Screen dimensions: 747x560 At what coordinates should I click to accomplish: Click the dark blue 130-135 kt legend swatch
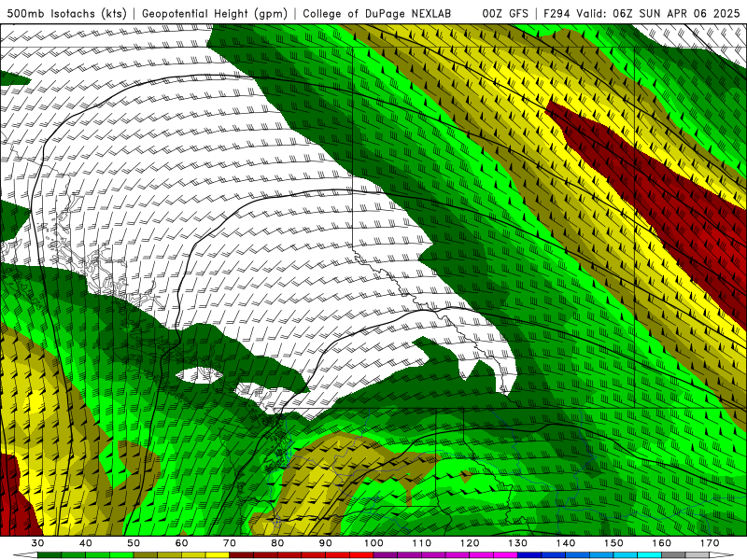click(529, 555)
